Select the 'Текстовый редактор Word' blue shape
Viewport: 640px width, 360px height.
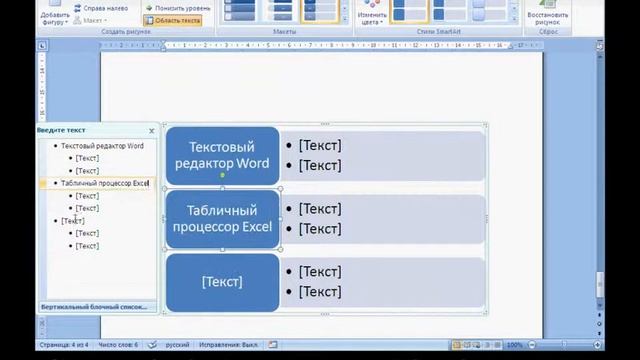(x=222, y=156)
